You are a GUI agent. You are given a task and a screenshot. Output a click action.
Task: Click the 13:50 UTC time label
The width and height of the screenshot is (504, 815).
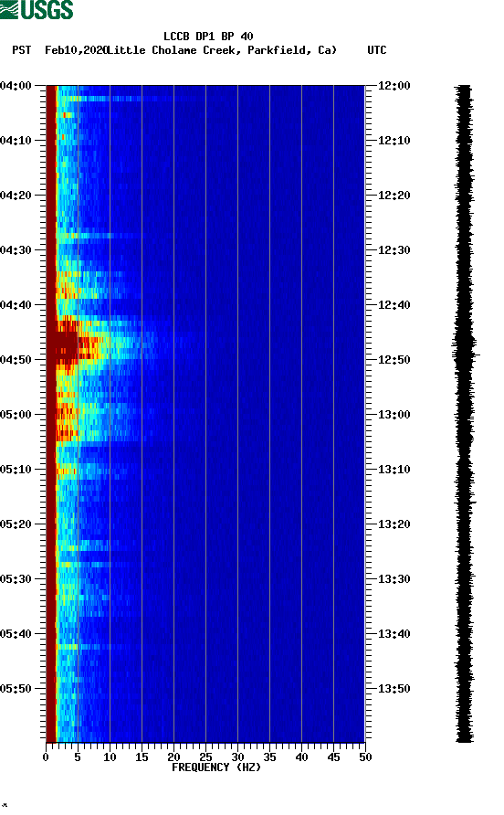394,689
